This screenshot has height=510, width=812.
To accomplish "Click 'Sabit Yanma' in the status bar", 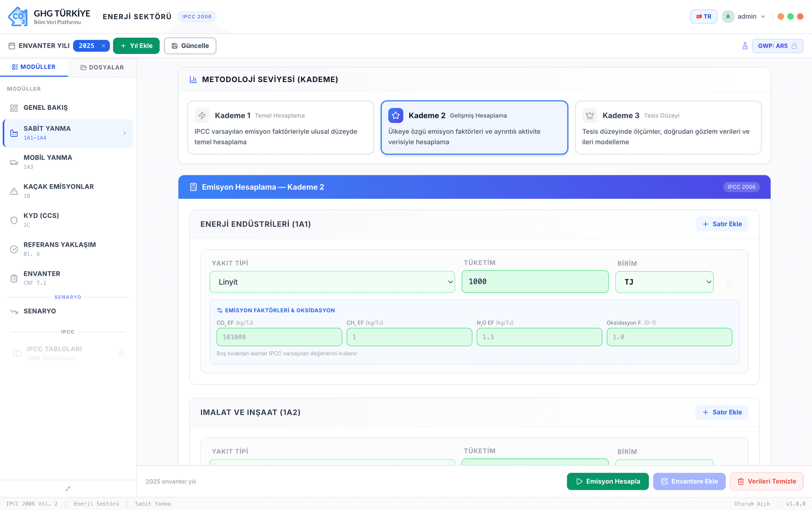I will [153, 504].
